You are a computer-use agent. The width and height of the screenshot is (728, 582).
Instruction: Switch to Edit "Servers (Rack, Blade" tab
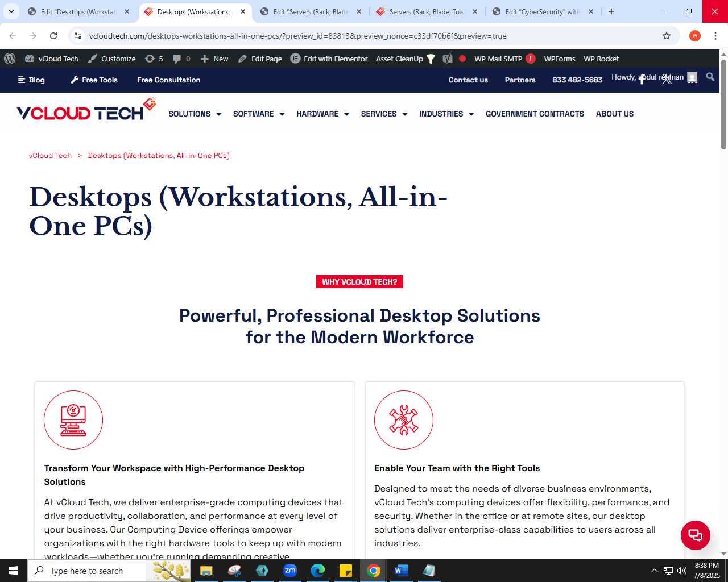pyautogui.click(x=311, y=11)
